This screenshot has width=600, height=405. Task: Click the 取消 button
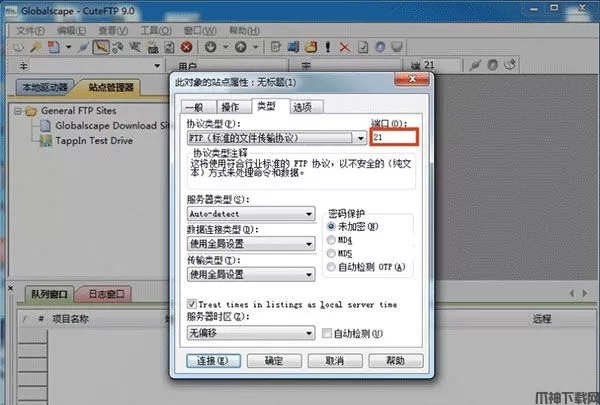pyautogui.click(x=335, y=361)
